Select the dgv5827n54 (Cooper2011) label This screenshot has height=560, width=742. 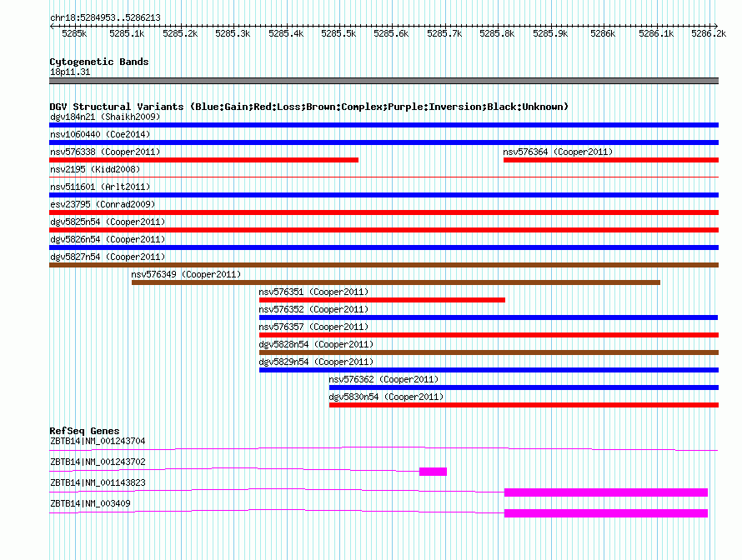[108, 257]
